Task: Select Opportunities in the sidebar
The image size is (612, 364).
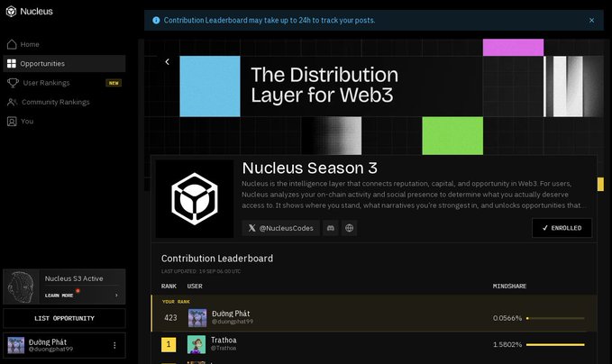Action: point(64,64)
